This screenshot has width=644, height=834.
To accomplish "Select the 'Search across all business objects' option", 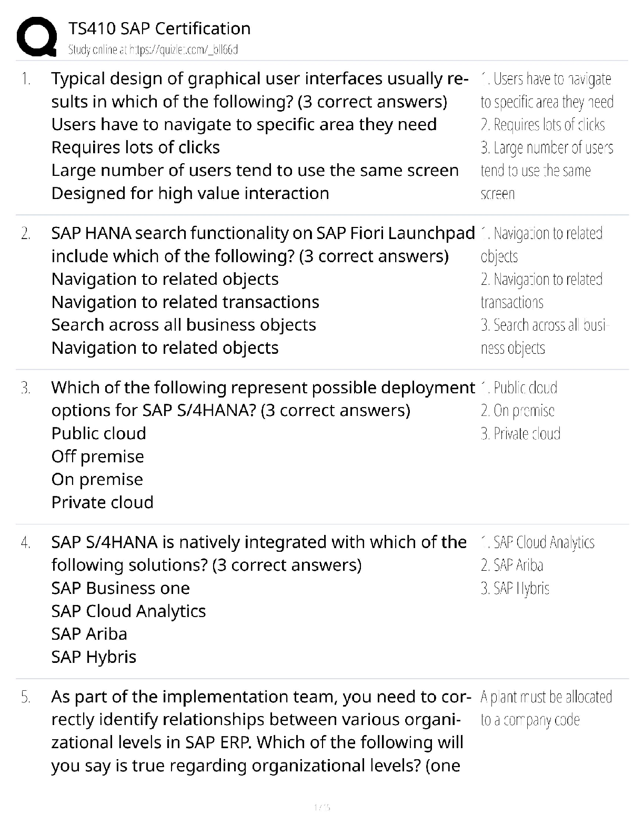I will click(x=184, y=325).
